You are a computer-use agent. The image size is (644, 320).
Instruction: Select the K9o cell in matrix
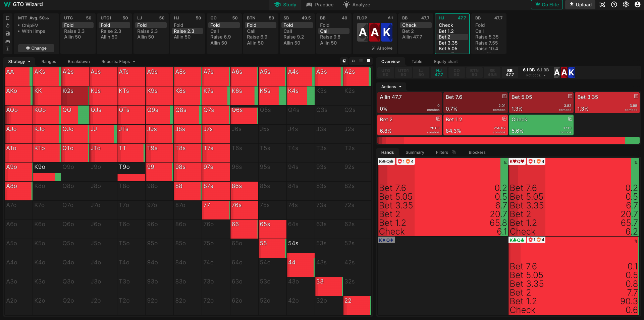pyautogui.click(x=47, y=172)
